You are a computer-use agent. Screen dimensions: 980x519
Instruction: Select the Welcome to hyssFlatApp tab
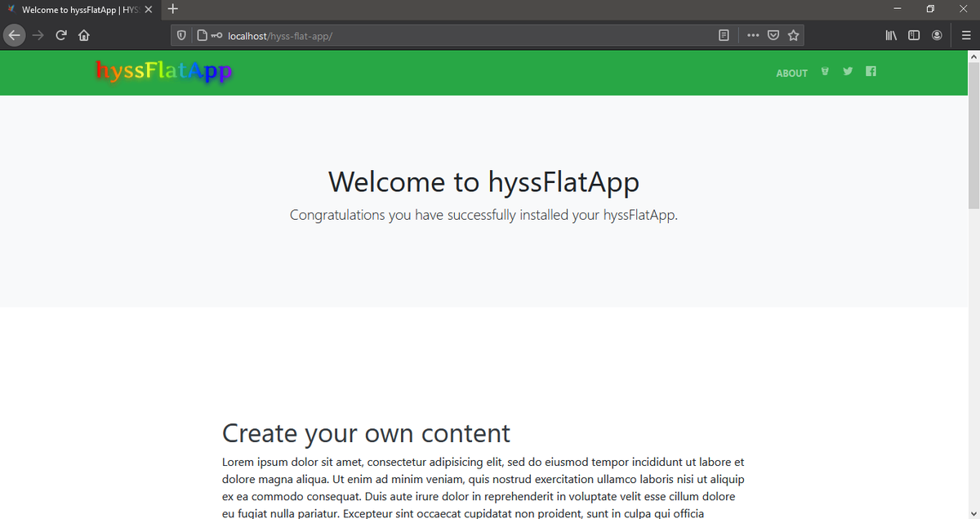click(79, 10)
